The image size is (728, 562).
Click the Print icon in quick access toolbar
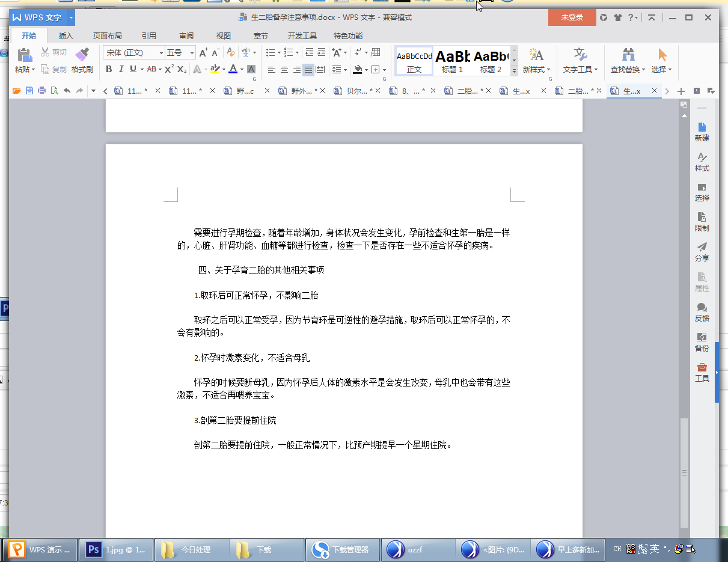41,91
